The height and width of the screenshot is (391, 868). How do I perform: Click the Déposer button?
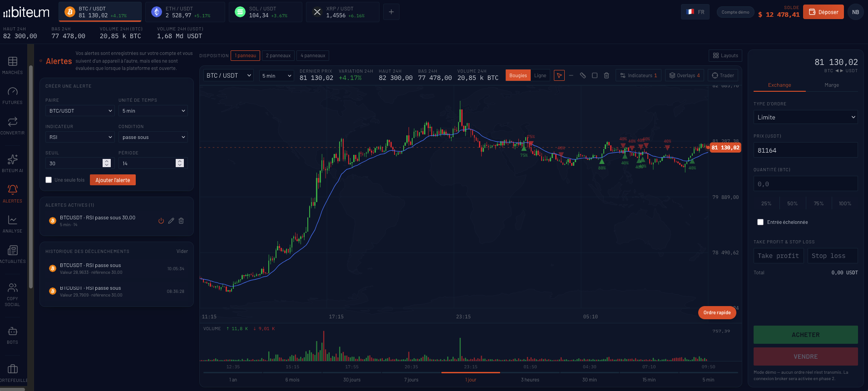[824, 12]
